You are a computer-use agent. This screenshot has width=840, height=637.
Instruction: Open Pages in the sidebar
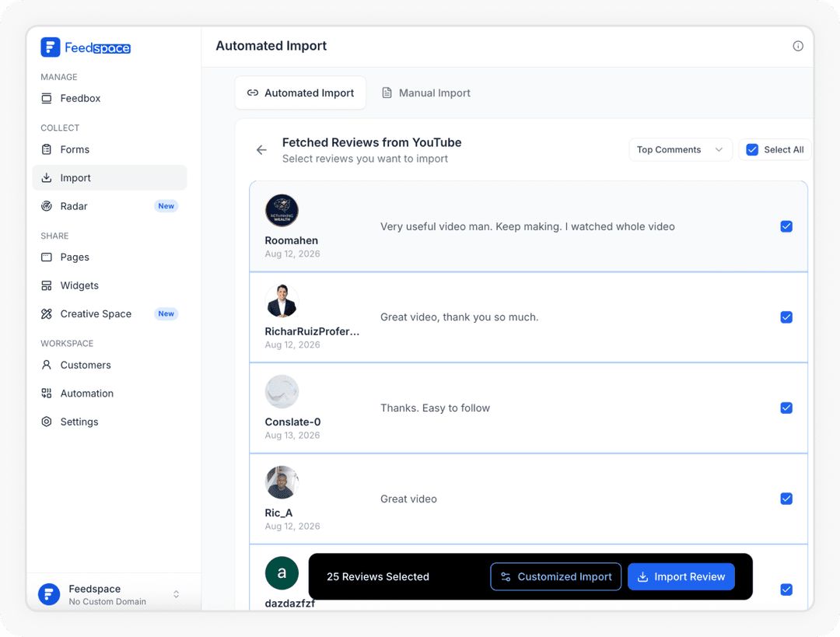point(110,257)
